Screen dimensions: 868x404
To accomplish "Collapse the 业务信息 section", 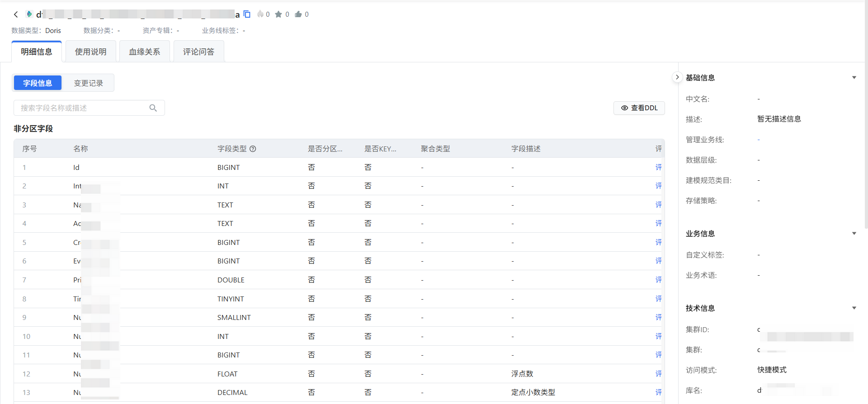I will [x=854, y=234].
